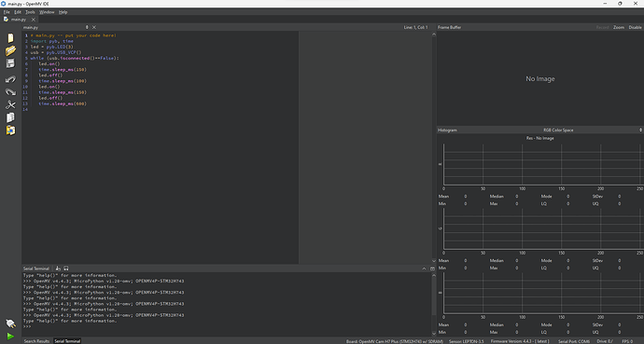Click the Open File folder icon
This screenshot has width=644, height=344.
point(10,51)
